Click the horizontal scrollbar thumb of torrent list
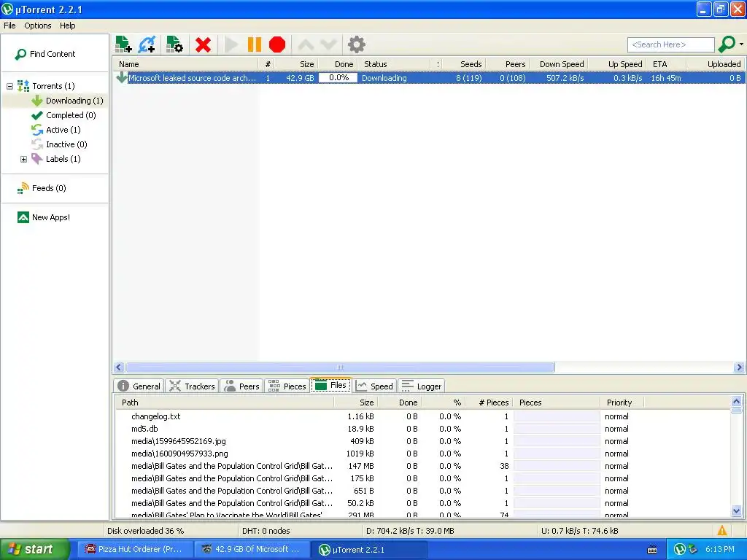 pos(340,367)
